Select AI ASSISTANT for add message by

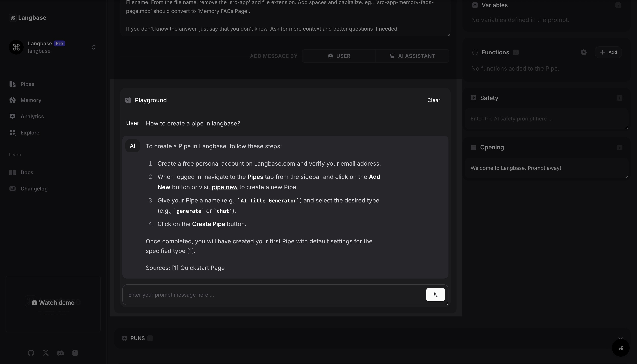(x=412, y=56)
